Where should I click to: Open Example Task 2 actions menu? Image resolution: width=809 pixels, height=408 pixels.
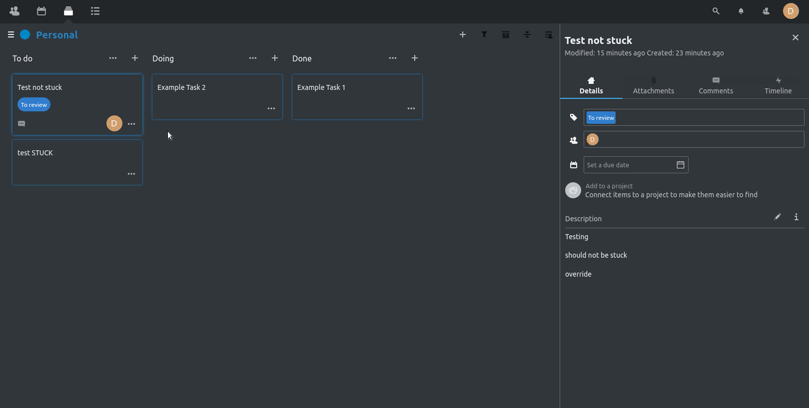point(271,108)
